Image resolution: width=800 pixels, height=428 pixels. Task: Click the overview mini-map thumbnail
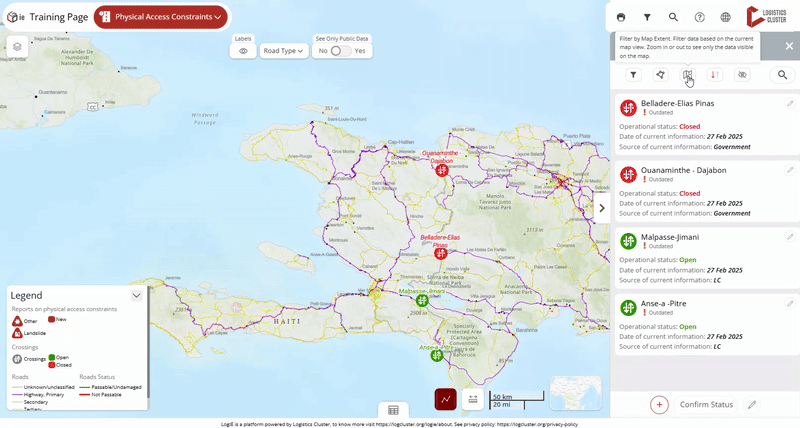pyautogui.click(x=576, y=393)
